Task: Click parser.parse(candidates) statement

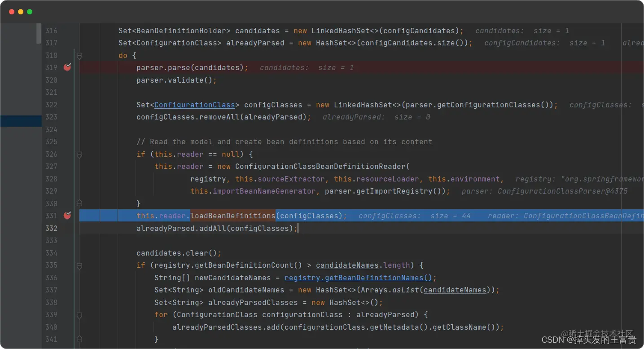Action: point(193,67)
